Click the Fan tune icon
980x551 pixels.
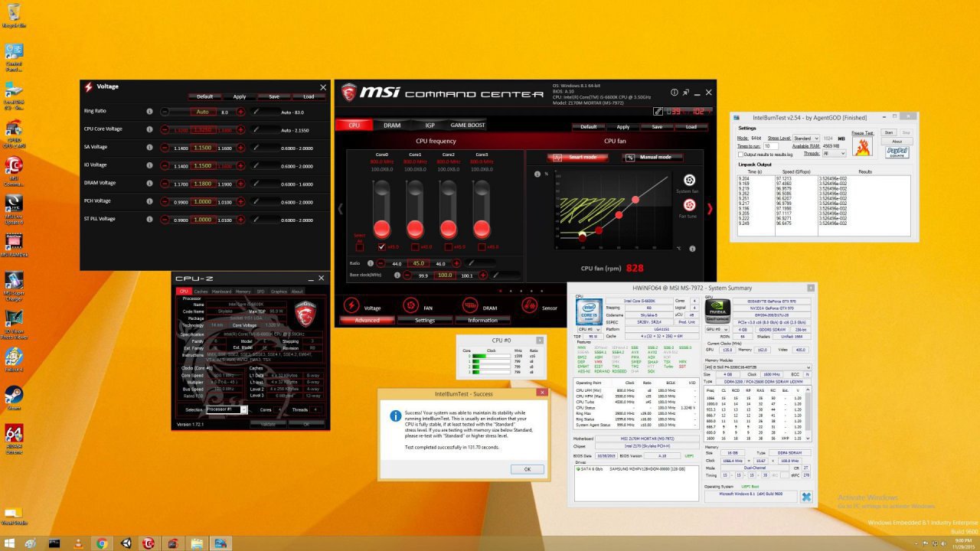coord(689,204)
